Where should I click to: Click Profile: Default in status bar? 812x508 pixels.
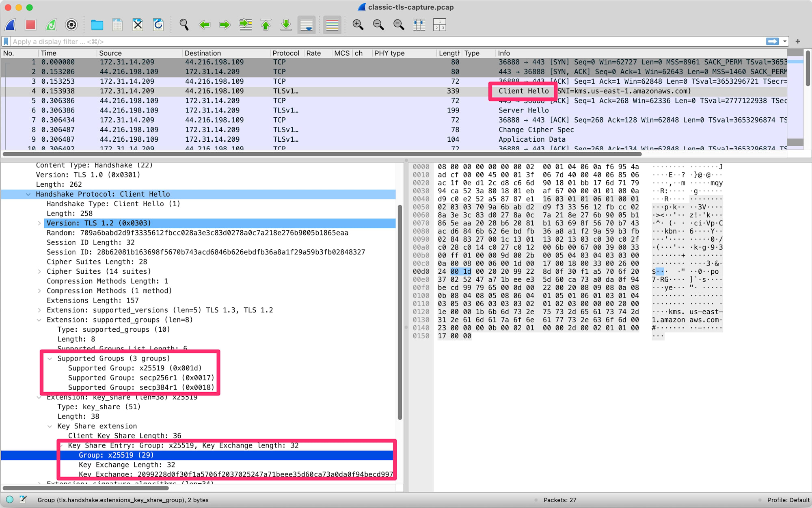(788, 500)
